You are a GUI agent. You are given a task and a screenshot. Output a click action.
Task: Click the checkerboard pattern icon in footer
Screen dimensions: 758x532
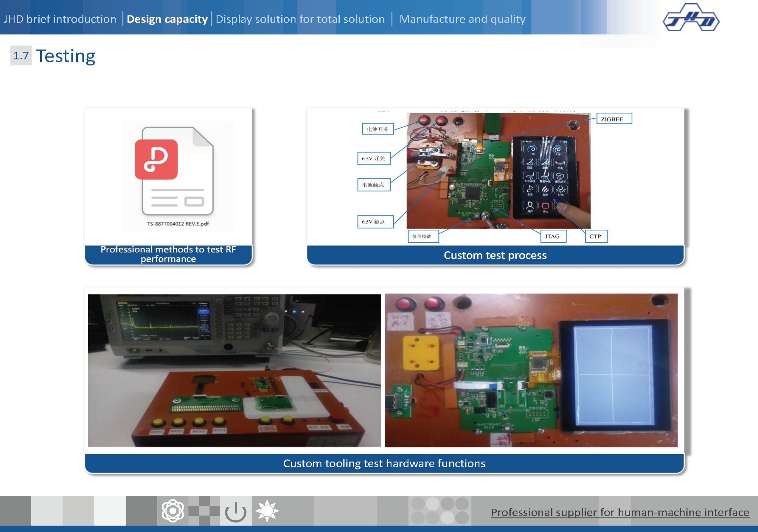pyautogui.click(x=204, y=511)
